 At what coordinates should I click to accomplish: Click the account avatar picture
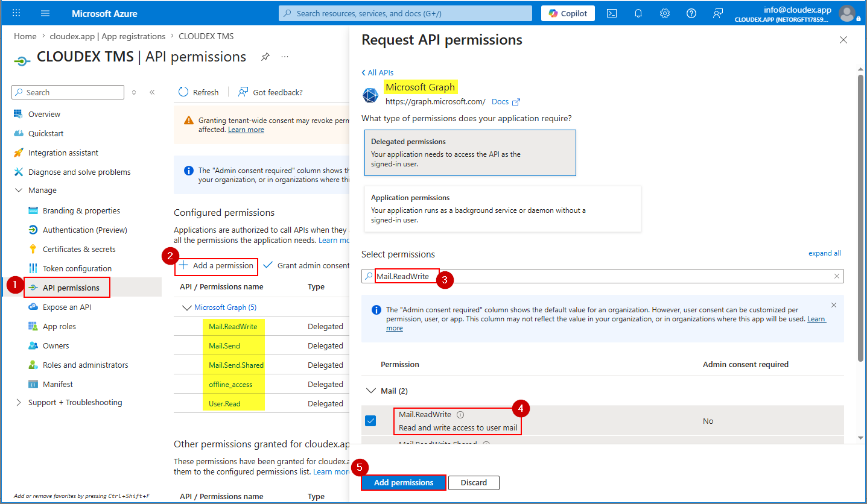point(847,13)
